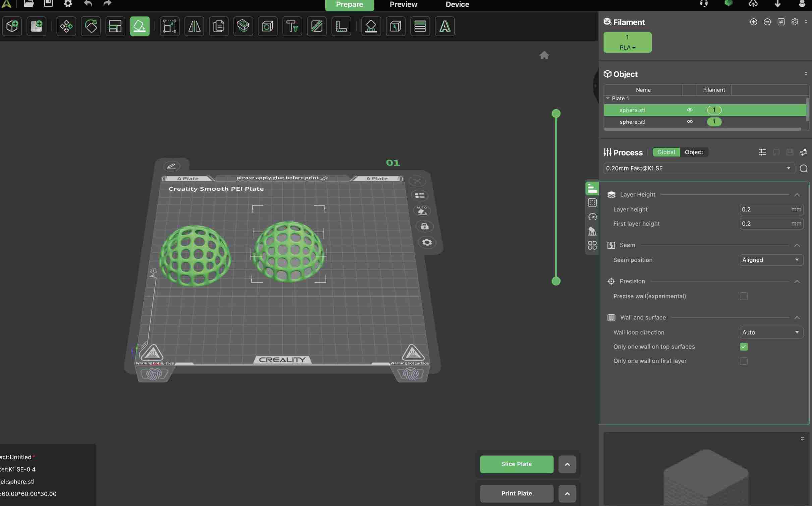Click the add filament plus icon

click(754, 22)
